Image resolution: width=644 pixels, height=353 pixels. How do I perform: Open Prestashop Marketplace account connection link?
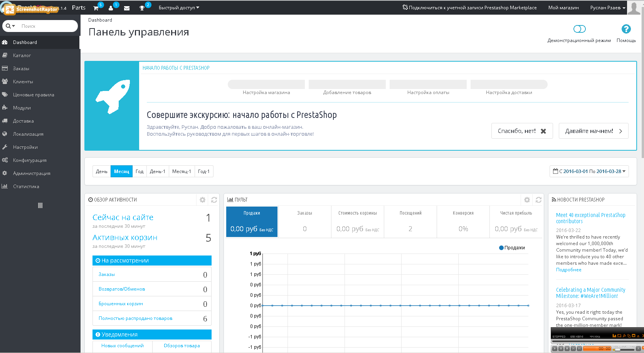pos(469,8)
